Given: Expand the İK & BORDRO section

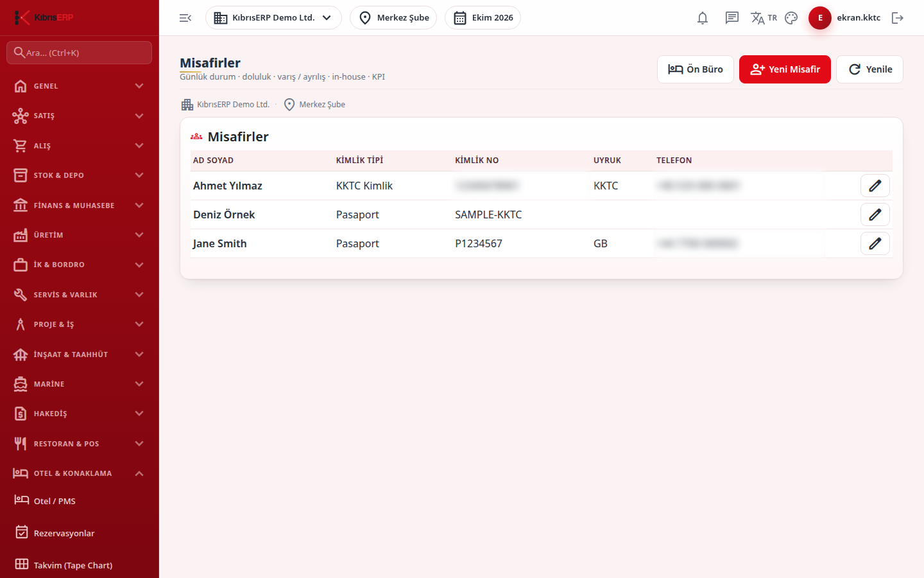Looking at the screenshot, I should point(80,265).
